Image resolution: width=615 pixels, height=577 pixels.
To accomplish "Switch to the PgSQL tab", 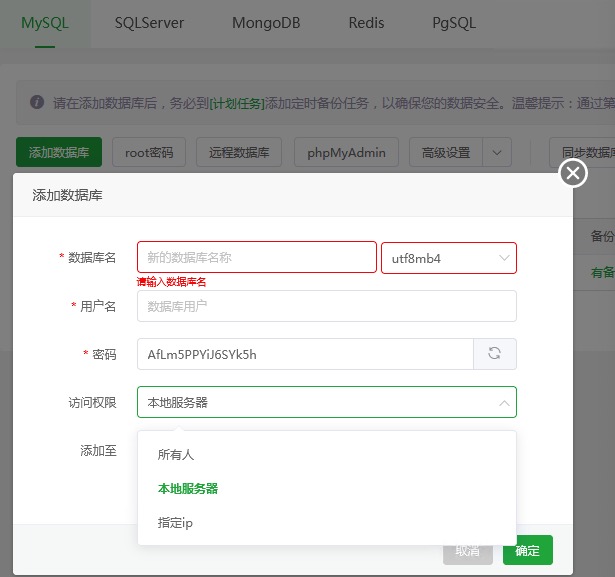I will pyautogui.click(x=454, y=24).
